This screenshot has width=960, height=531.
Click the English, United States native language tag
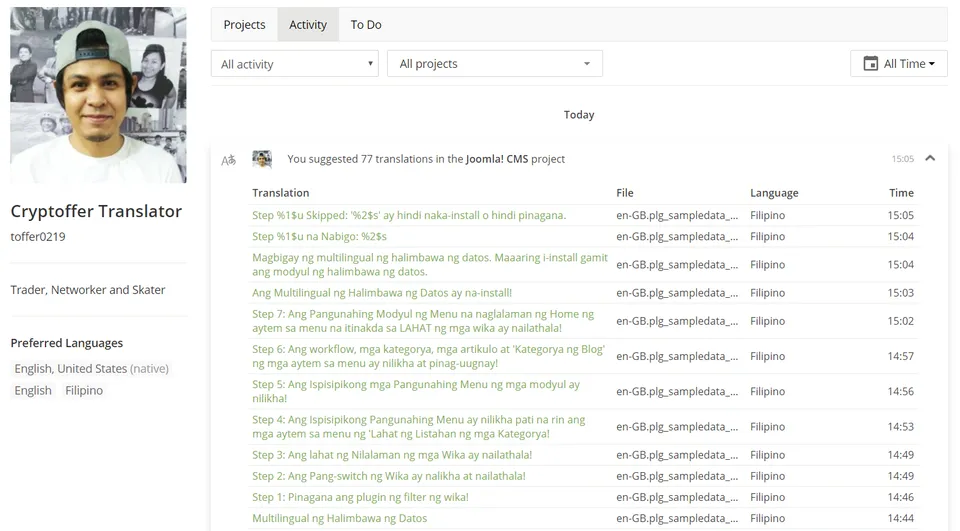coord(92,369)
